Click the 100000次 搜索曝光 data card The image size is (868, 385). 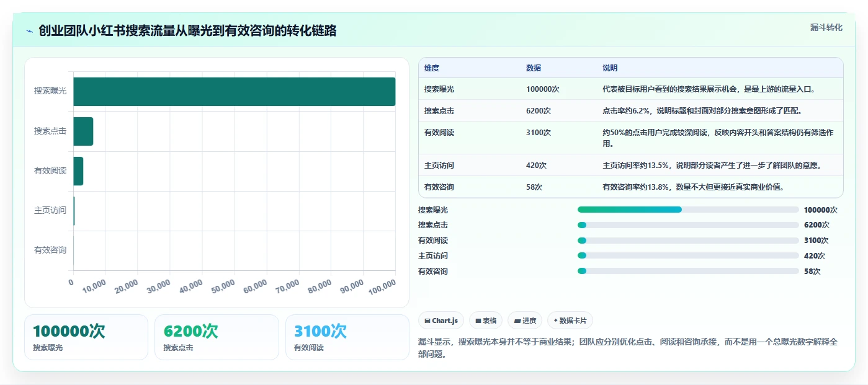[x=86, y=337]
